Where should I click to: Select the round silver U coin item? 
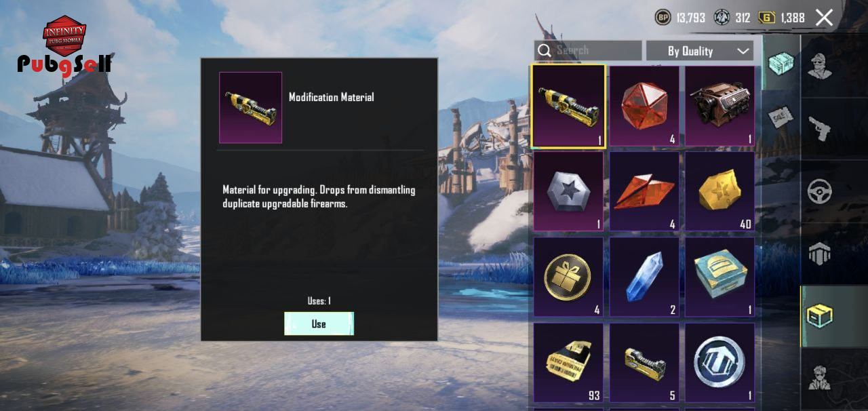coord(719,362)
